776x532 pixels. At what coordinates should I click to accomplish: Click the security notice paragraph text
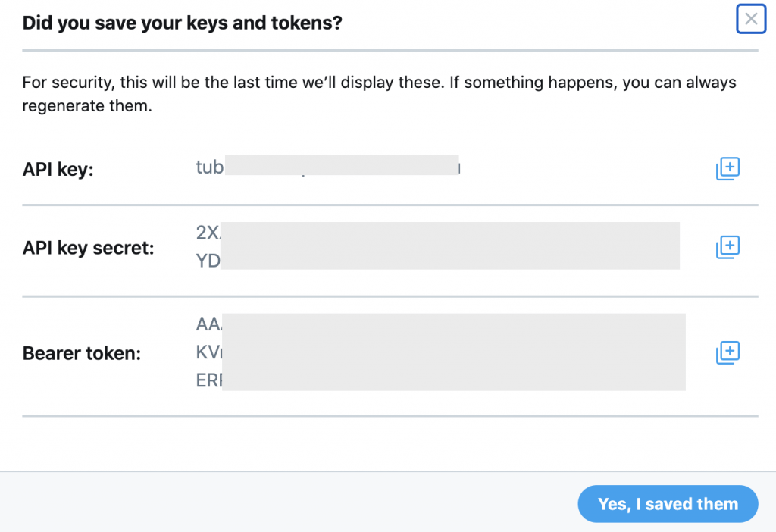click(379, 93)
